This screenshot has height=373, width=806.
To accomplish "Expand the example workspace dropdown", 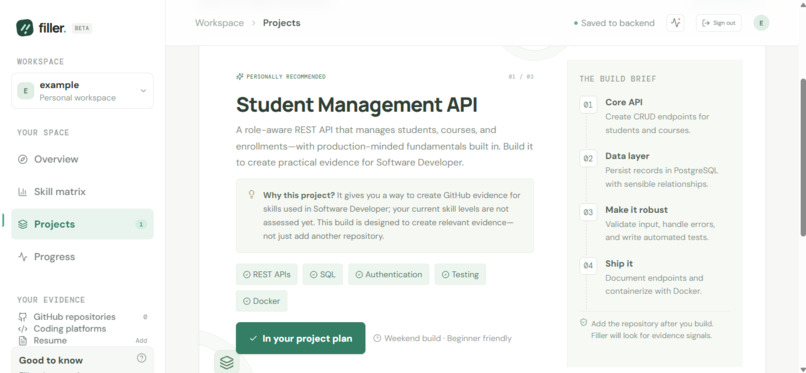I will [x=82, y=91].
